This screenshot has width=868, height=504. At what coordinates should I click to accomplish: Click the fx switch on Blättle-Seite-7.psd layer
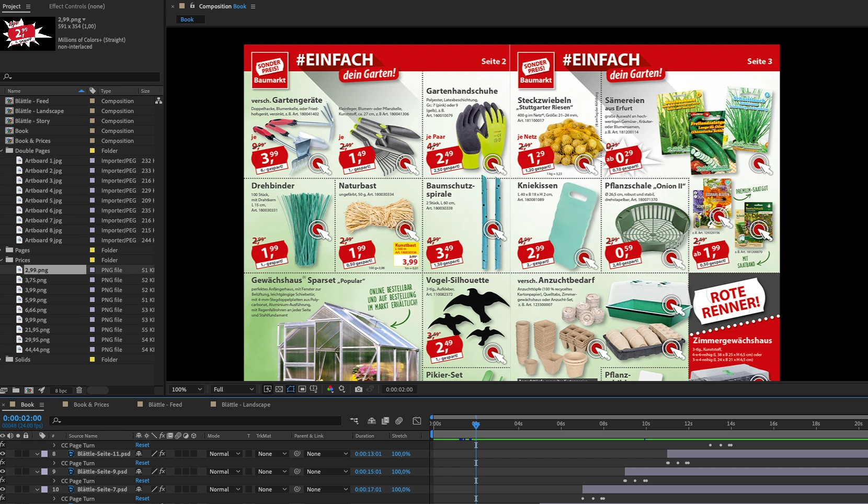[162, 489]
